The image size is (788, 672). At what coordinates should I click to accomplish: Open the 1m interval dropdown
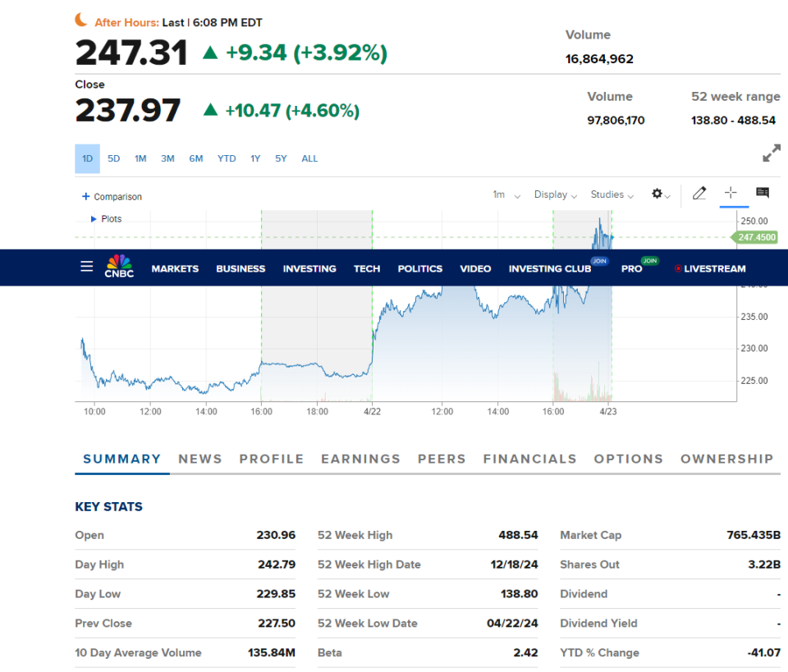coord(506,195)
